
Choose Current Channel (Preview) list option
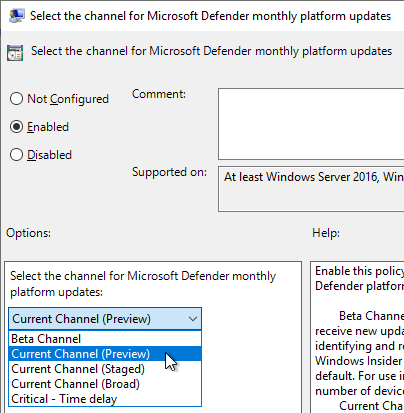[105, 354]
